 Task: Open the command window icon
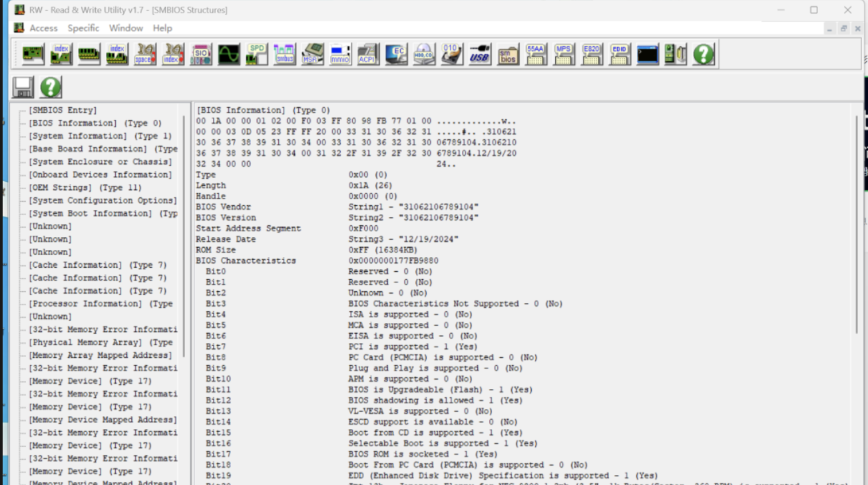click(647, 54)
